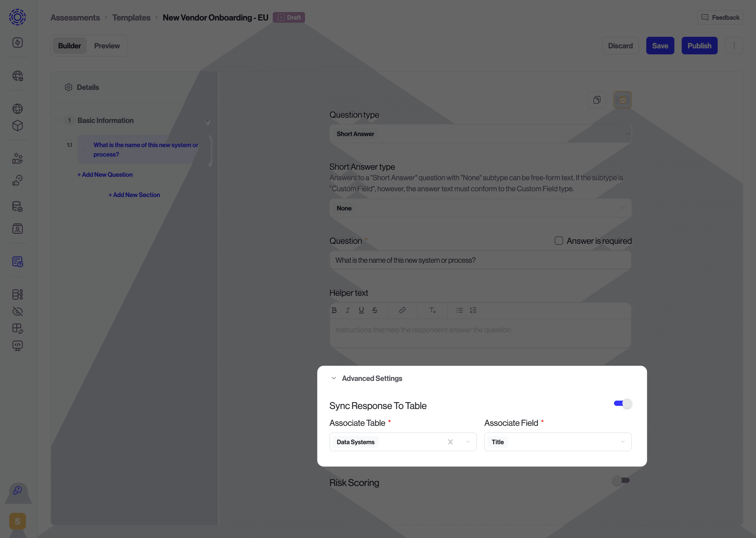Open the three-dot menu beside Publish
This screenshot has height=538, width=756.
(x=734, y=45)
